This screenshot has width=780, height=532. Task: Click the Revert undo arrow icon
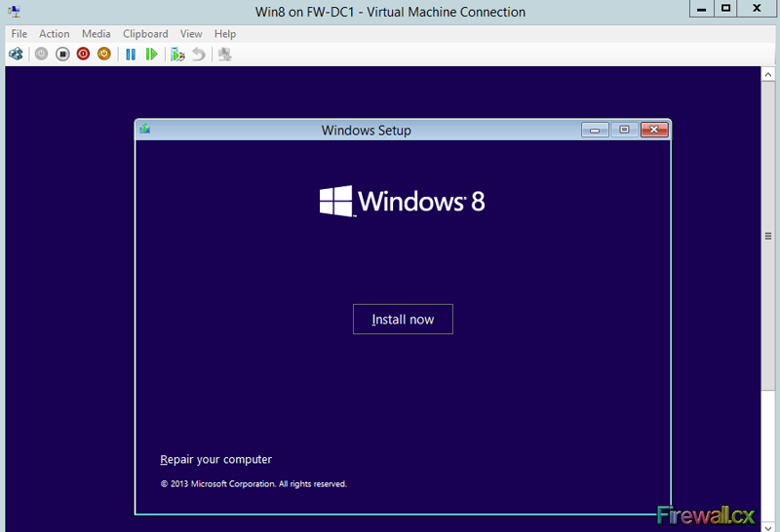pos(199,55)
